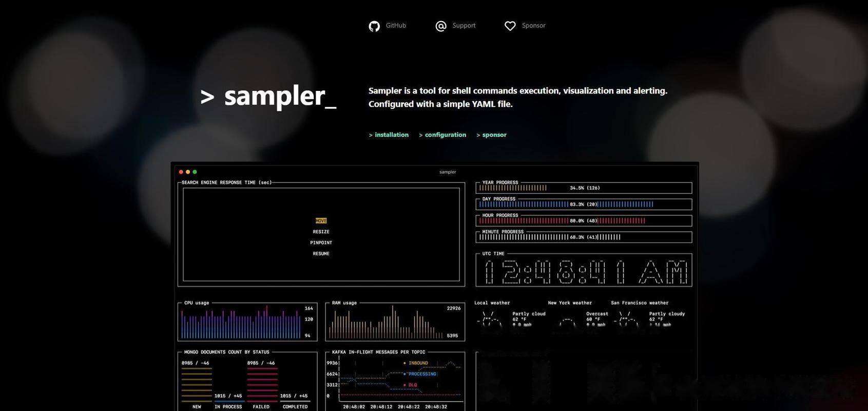The width and height of the screenshot is (868, 411).
Task: Choose RESUME in the component menu
Action: click(x=321, y=254)
